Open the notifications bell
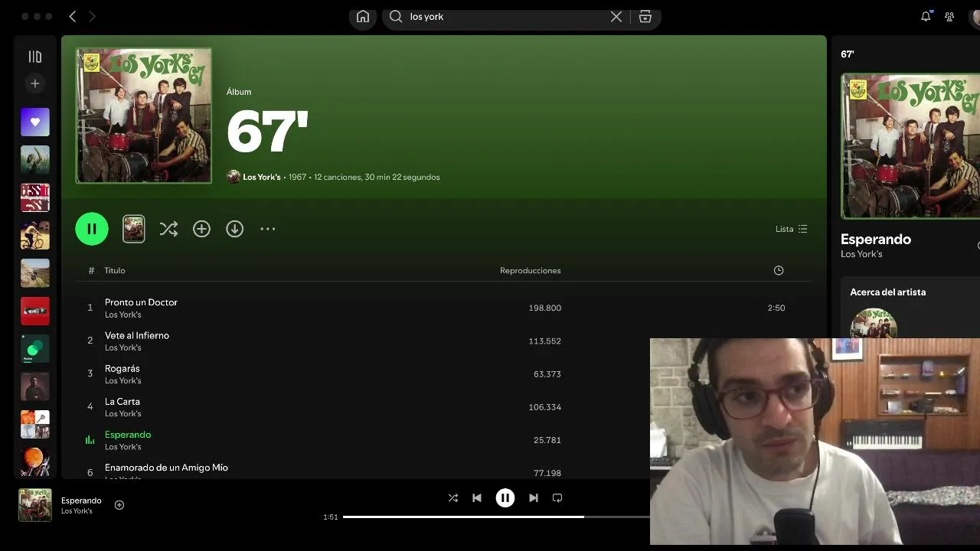 pyautogui.click(x=926, y=16)
